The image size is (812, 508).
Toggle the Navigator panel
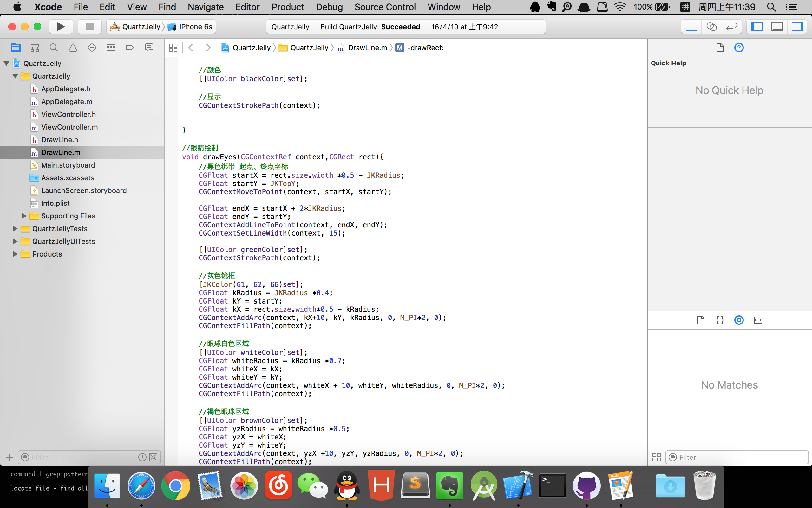point(756,27)
